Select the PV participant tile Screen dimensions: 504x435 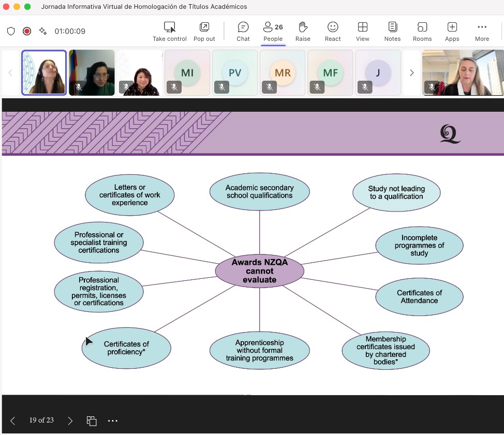coord(234,72)
